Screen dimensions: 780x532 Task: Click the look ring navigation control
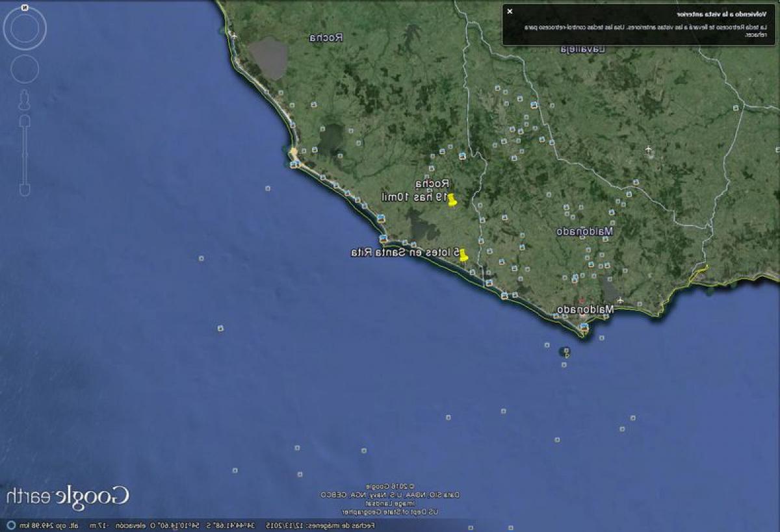tap(25, 29)
